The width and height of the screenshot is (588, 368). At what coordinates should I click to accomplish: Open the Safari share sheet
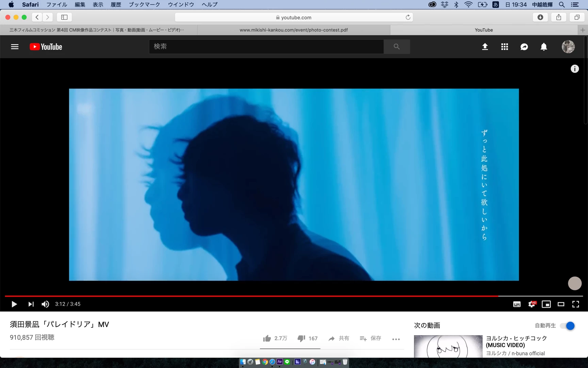[x=559, y=17]
